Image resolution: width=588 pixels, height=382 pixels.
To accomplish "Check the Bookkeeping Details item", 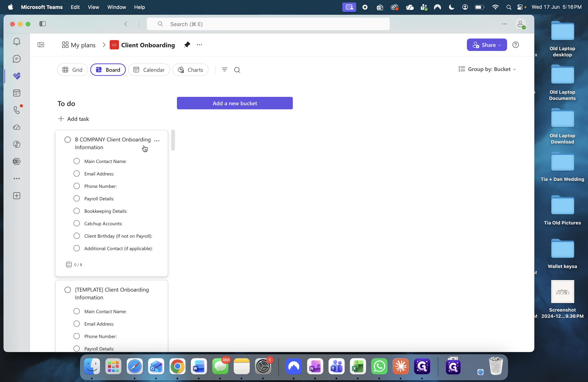I will [x=77, y=211].
